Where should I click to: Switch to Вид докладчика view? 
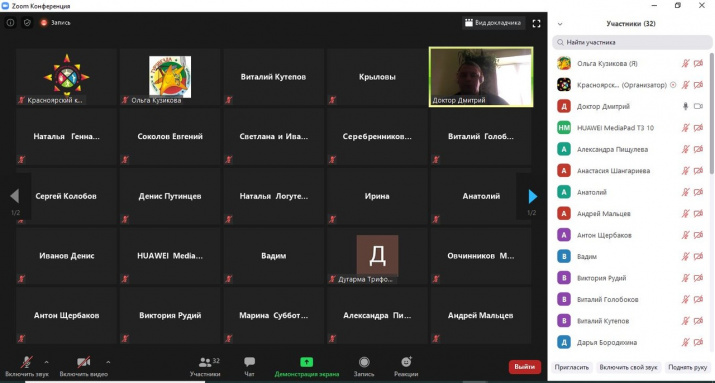pos(493,23)
